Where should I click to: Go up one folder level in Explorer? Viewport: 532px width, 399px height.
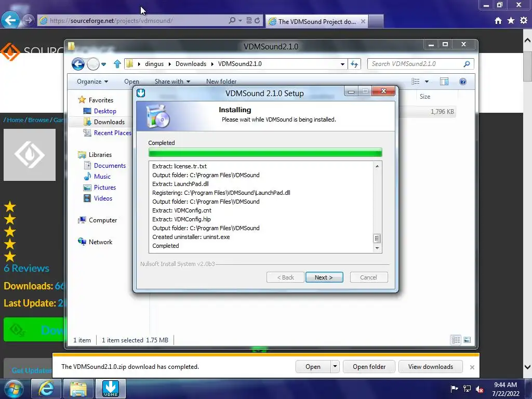[117, 64]
